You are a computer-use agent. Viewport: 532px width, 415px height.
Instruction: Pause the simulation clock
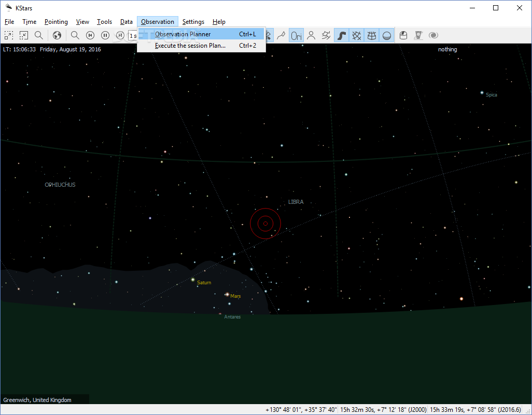[105, 35]
